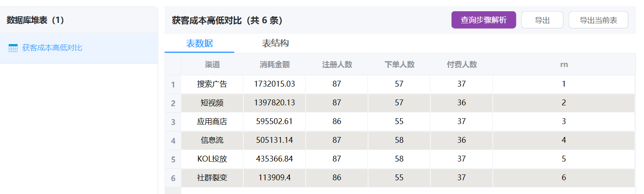The image size is (644, 194).
Task: Switch to the 表结构 tab
Action: (x=275, y=43)
